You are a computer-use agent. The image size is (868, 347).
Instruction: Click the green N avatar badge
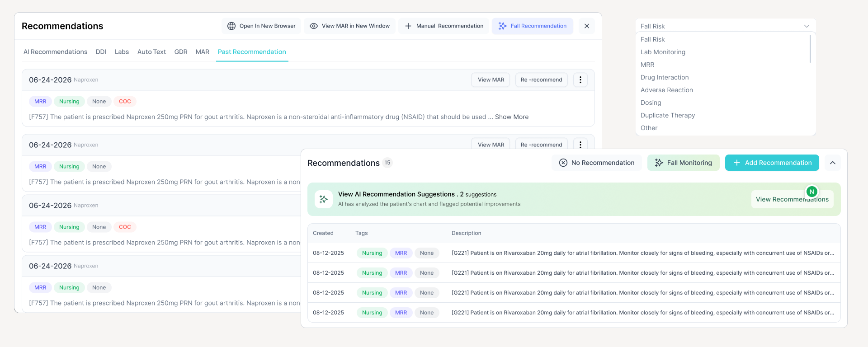[812, 192]
